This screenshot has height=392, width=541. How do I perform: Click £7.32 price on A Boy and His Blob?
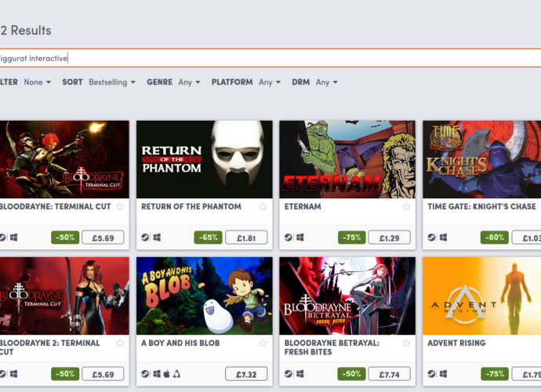tap(246, 374)
